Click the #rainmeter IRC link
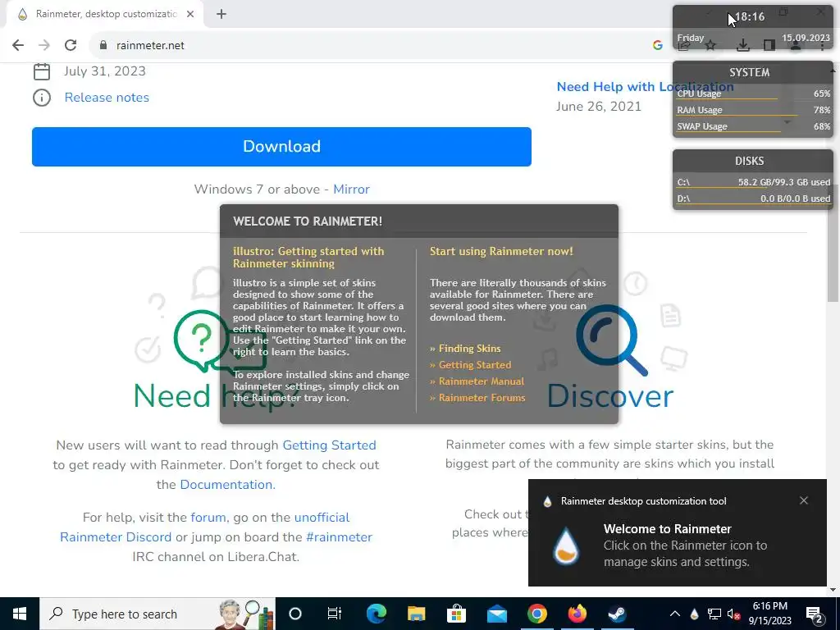This screenshot has width=840, height=630. pyautogui.click(x=339, y=537)
